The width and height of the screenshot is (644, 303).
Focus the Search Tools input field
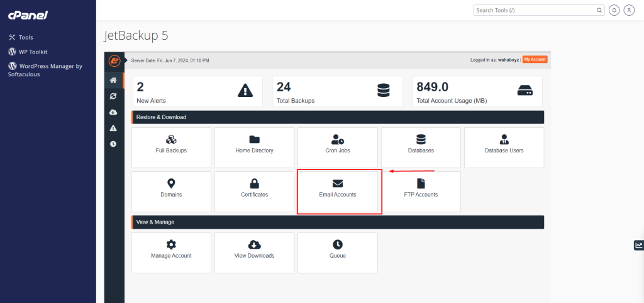pos(535,11)
